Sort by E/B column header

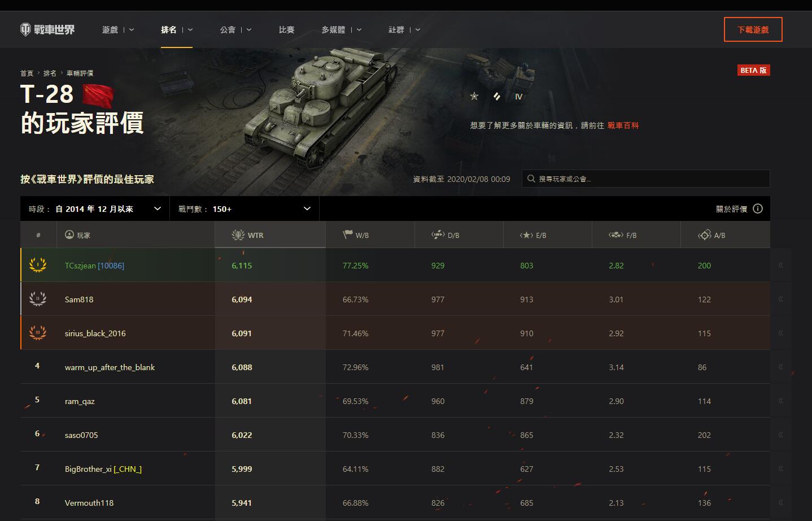coord(548,235)
